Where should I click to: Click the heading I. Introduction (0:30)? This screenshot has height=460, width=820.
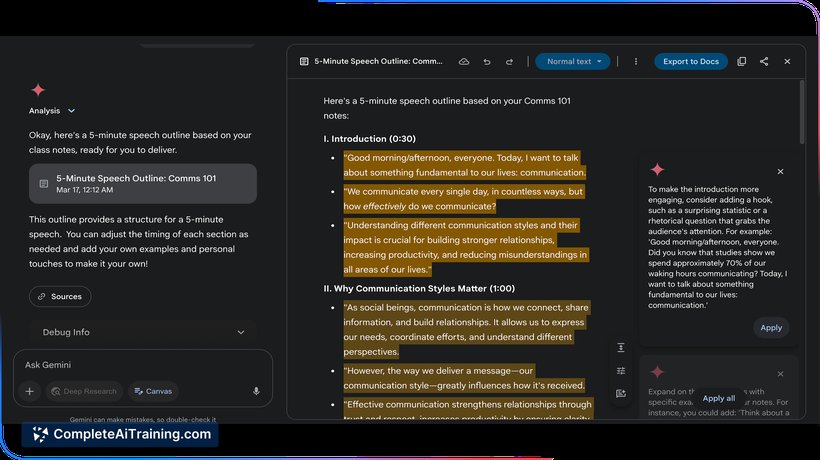click(x=369, y=139)
